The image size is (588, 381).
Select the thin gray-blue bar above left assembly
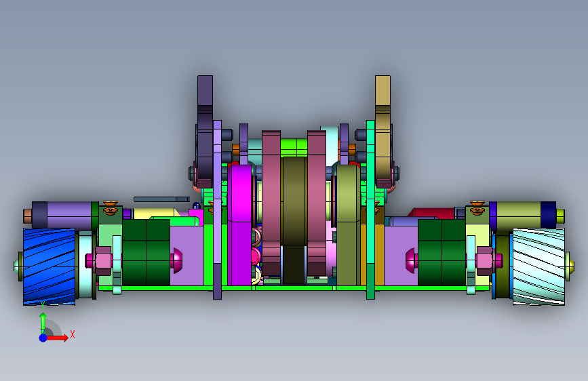(161, 199)
